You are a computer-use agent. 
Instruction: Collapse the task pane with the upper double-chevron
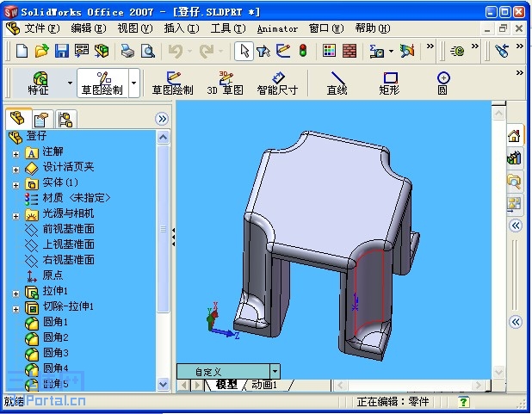(516, 226)
